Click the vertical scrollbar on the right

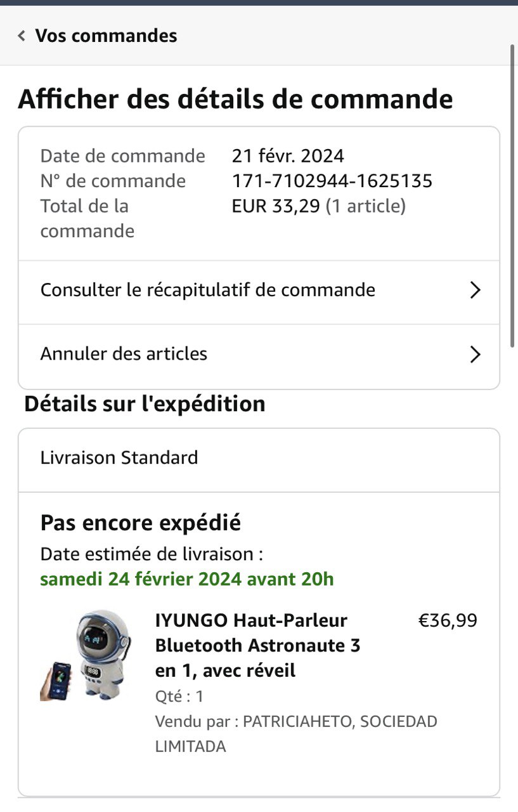(512, 190)
